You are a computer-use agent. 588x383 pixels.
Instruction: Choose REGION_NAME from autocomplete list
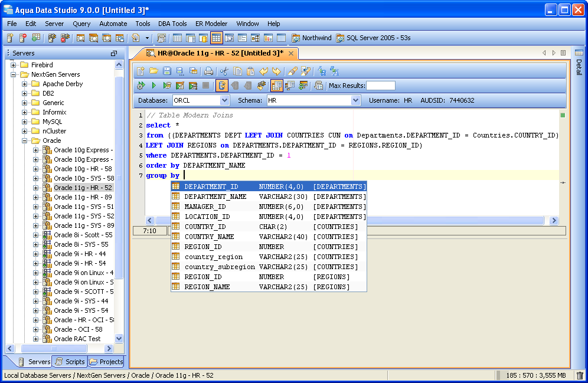269,287
